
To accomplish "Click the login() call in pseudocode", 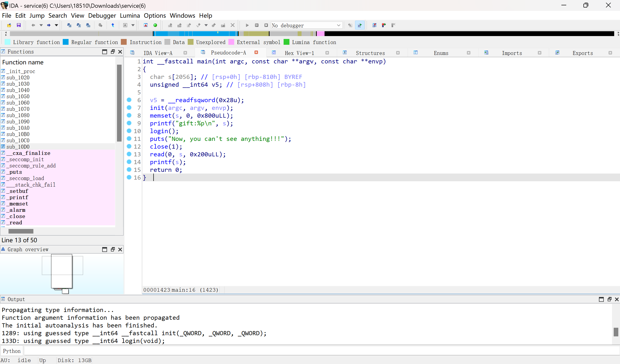I will (164, 131).
